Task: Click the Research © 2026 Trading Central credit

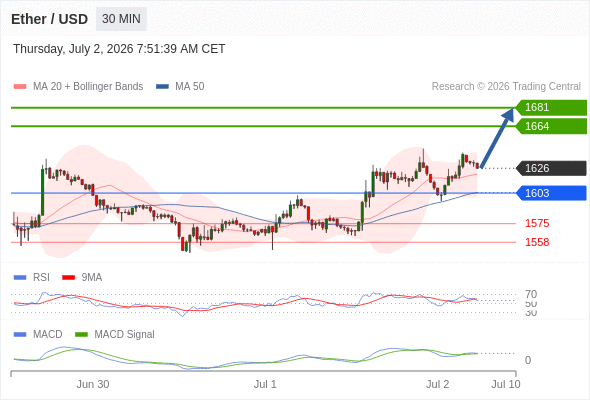Action: (506, 87)
